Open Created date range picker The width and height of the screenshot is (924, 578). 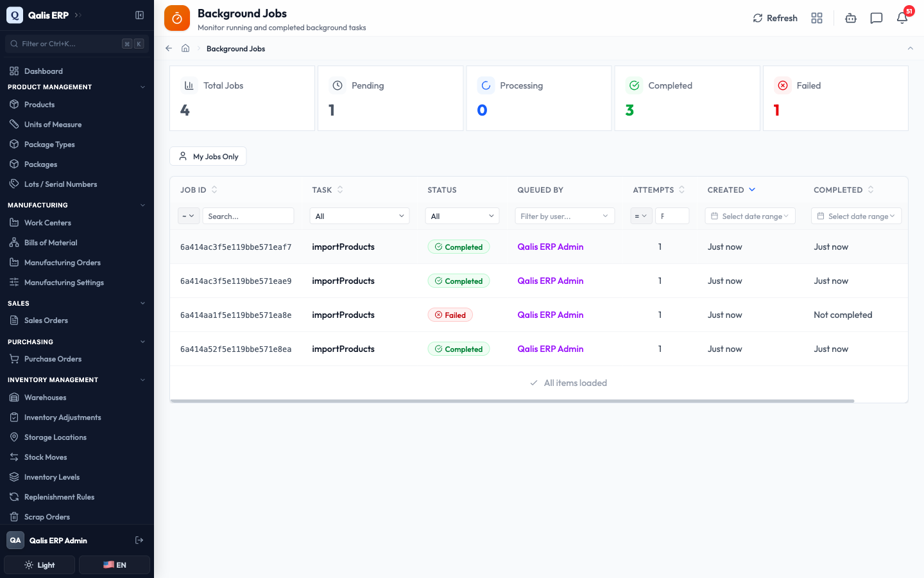click(750, 216)
